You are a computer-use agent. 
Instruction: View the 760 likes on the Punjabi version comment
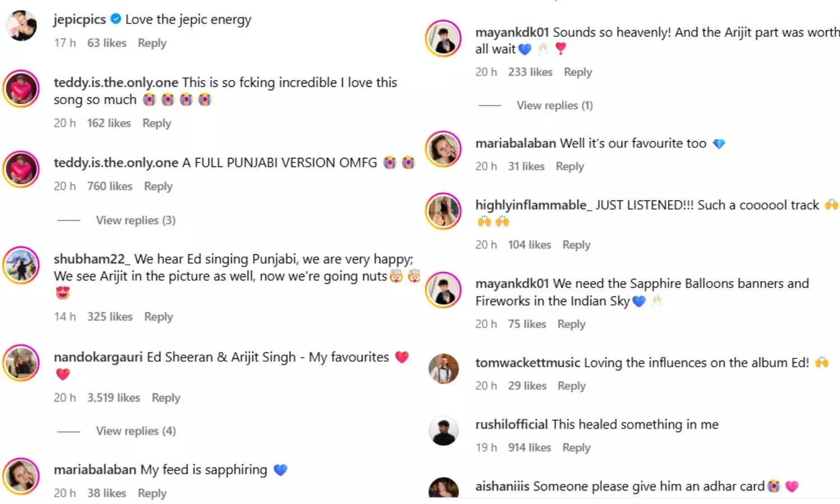(110, 186)
